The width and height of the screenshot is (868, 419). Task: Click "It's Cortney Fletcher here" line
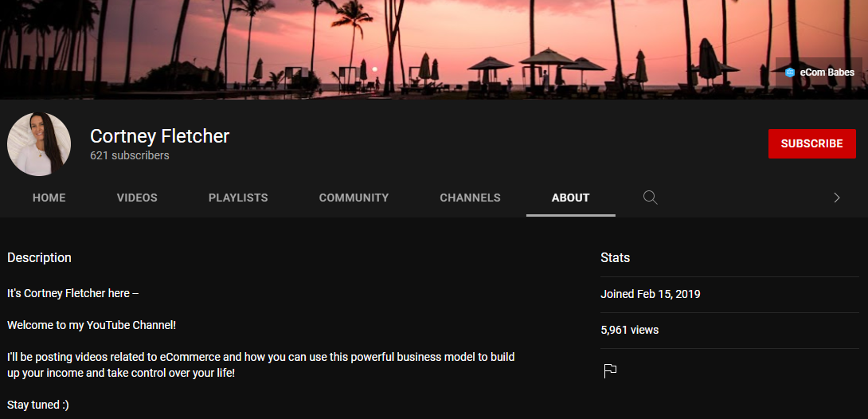click(72, 293)
